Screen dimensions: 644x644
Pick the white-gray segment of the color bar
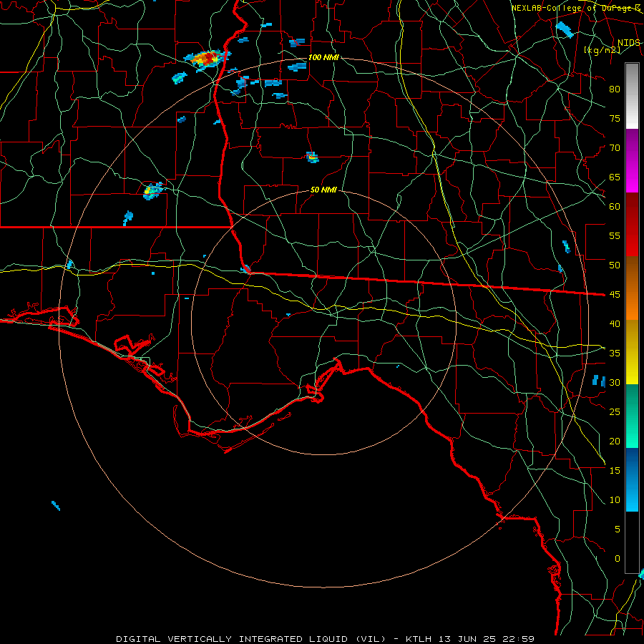632,96
